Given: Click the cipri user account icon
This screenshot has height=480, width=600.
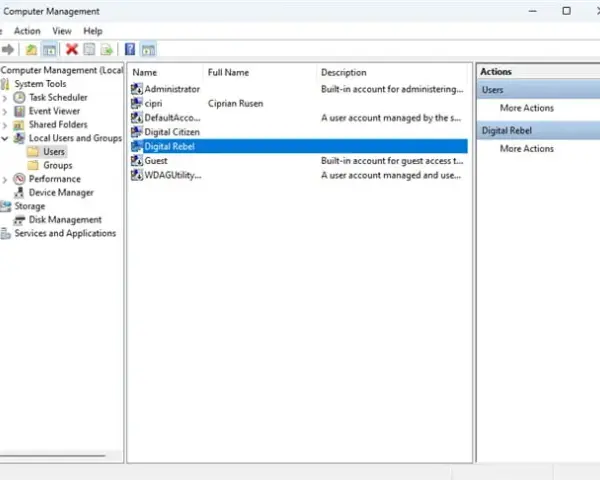Looking at the screenshot, I should coord(137,103).
